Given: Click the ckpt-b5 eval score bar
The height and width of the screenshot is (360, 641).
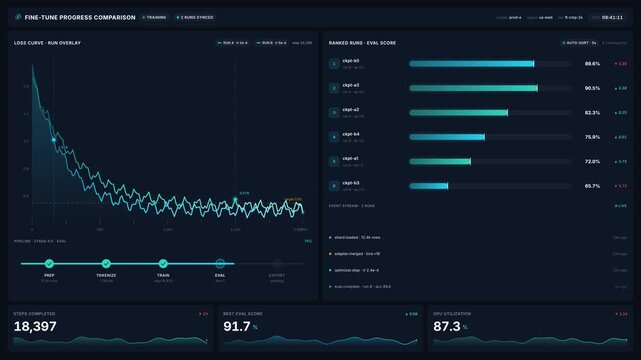Looking at the screenshot, I should [x=490, y=64].
